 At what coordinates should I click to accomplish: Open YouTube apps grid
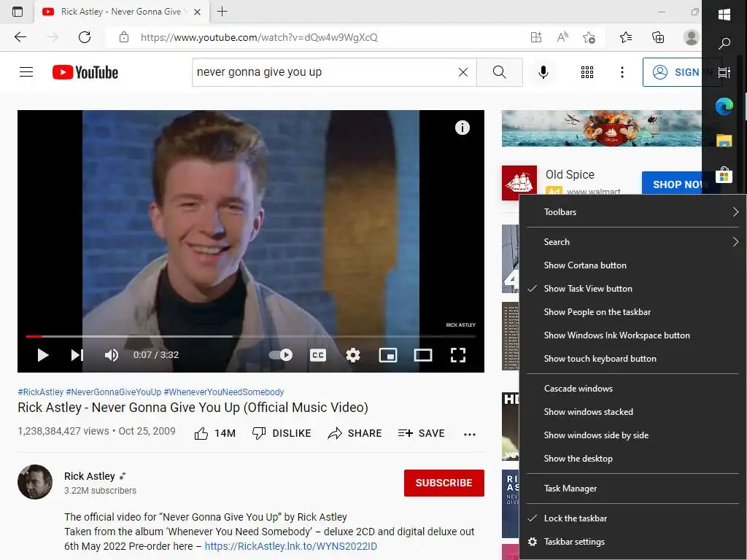pos(587,72)
